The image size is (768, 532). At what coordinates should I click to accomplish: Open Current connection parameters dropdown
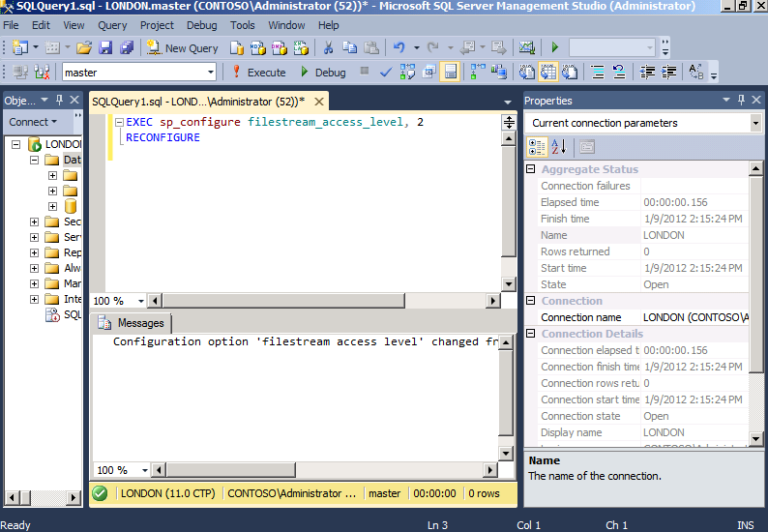(x=755, y=123)
